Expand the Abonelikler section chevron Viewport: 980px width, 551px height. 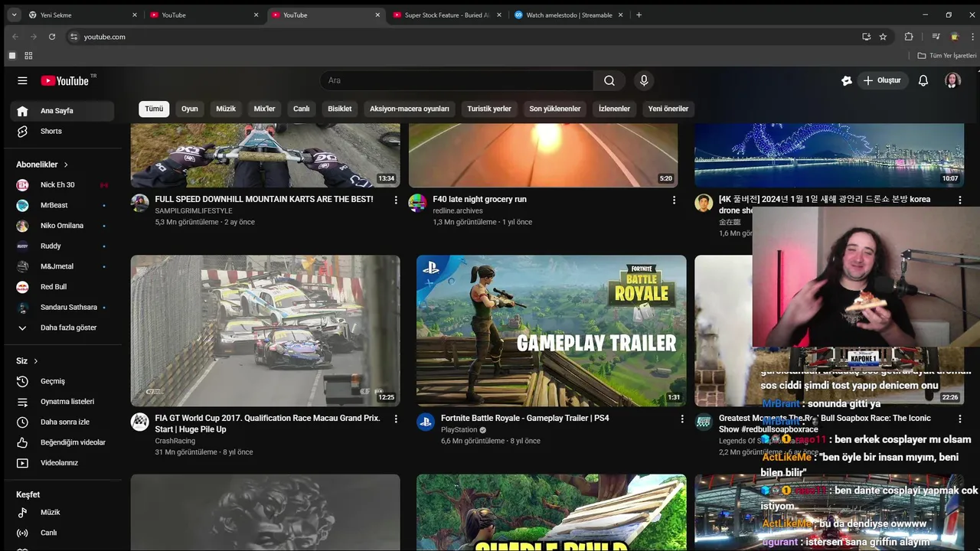click(66, 165)
